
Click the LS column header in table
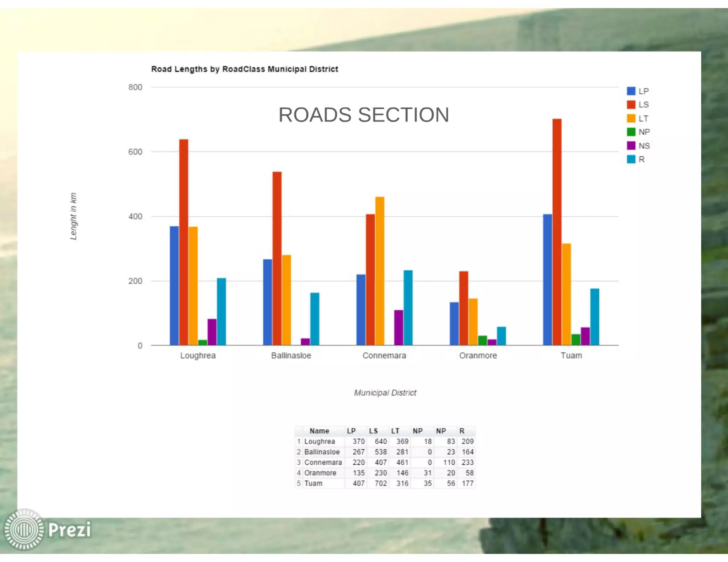tap(373, 431)
